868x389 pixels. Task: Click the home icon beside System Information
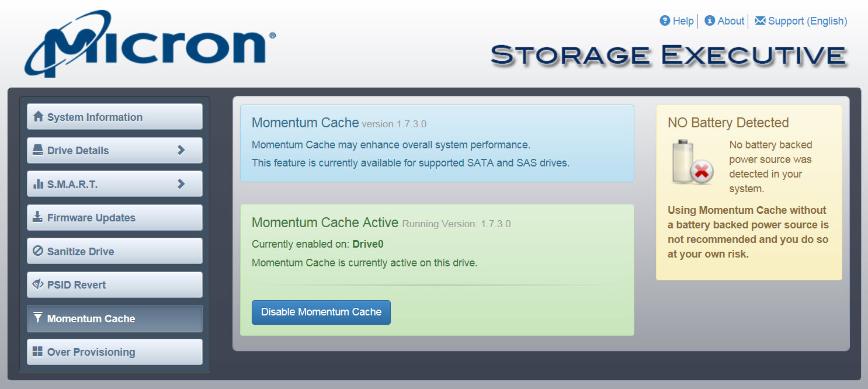38,116
